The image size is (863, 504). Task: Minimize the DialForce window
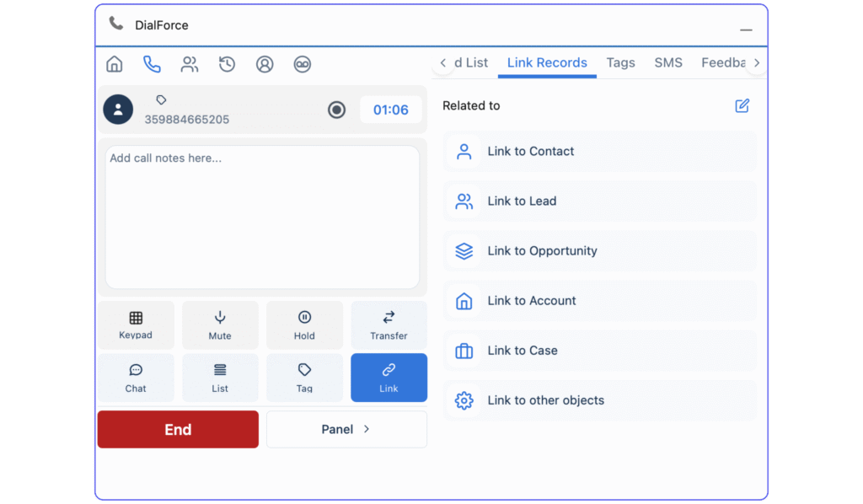click(x=746, y=29)
